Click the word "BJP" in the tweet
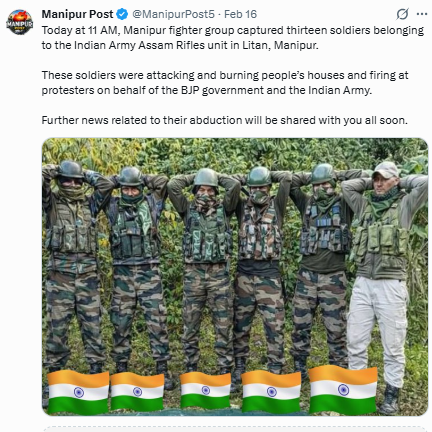The width and height of the screenshot is (432, 432). (x=190, y=90)
